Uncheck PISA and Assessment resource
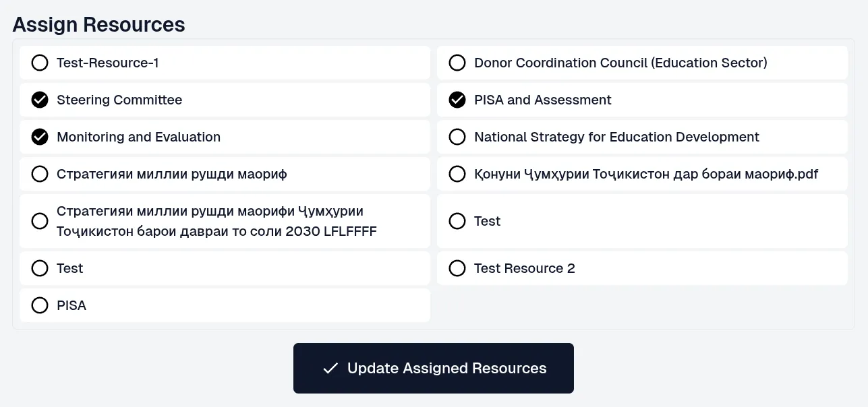The width and height of the screenshot is (868, 407). 457,100
